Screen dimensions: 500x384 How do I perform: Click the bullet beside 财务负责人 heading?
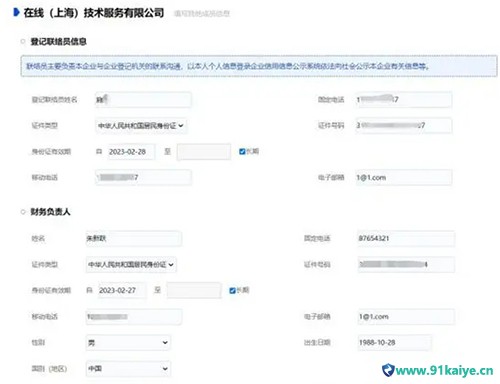23,212
